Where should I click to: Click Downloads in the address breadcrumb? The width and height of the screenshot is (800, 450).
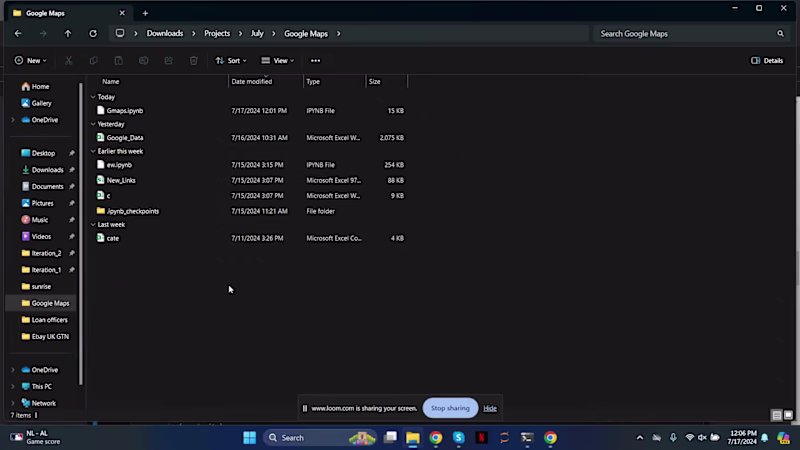[x=165, y=34]
